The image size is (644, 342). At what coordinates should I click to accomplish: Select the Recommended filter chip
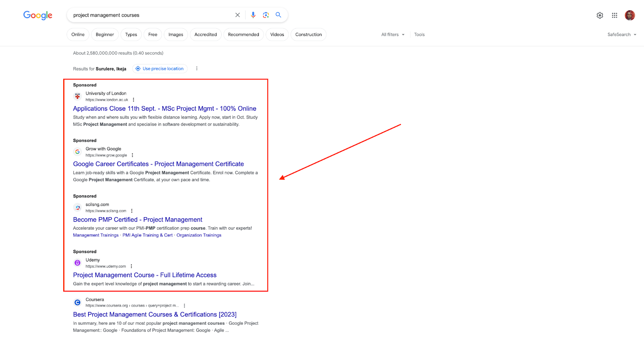244,35
